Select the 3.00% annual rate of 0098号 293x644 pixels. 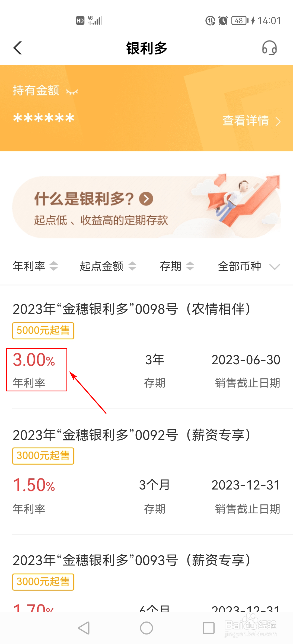(x=34, y=360)
